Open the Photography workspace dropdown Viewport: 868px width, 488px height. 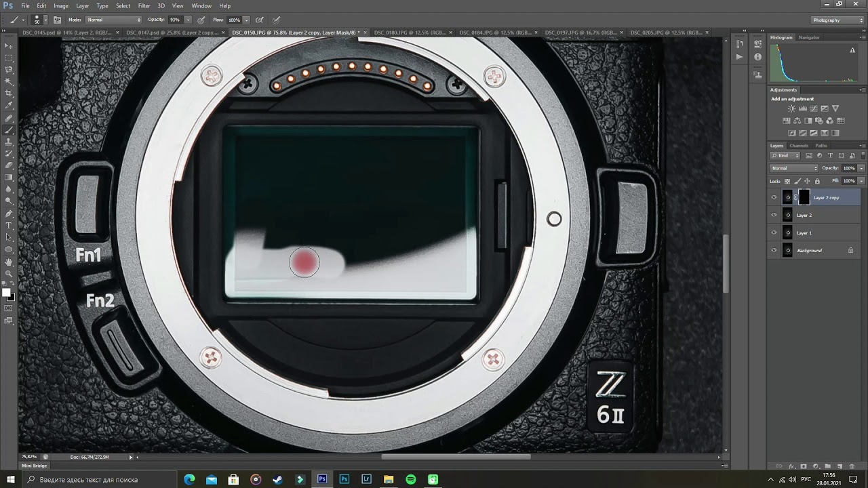tap(838, 20)
